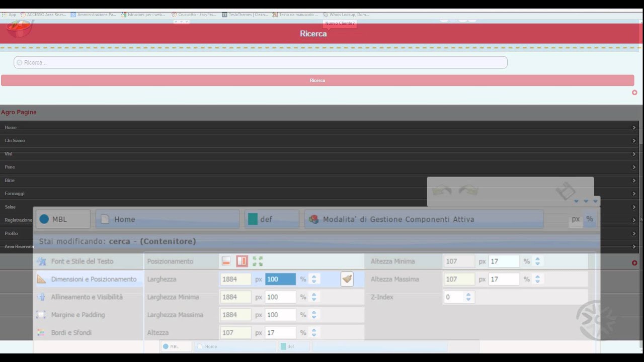Click the Ricerca search text field

260,62
